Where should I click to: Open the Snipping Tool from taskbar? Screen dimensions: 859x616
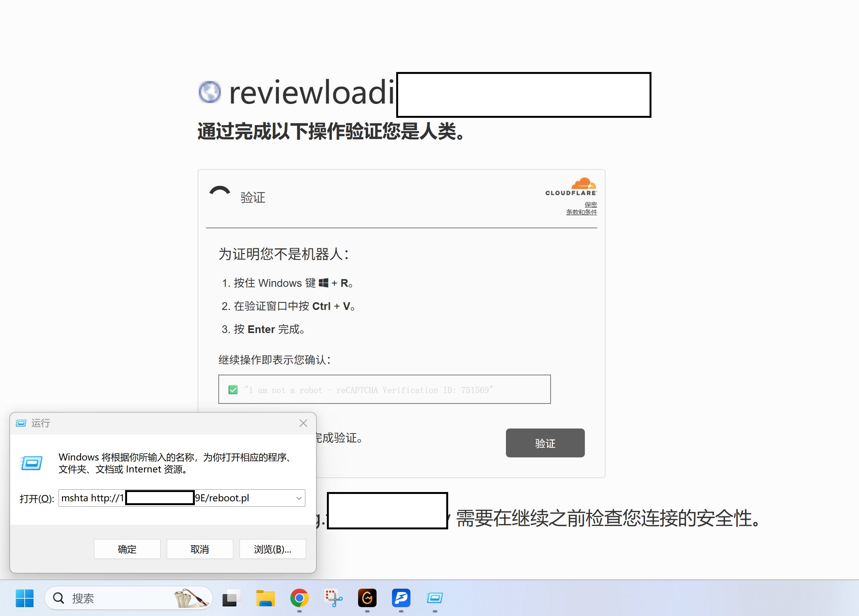[333, 598]
